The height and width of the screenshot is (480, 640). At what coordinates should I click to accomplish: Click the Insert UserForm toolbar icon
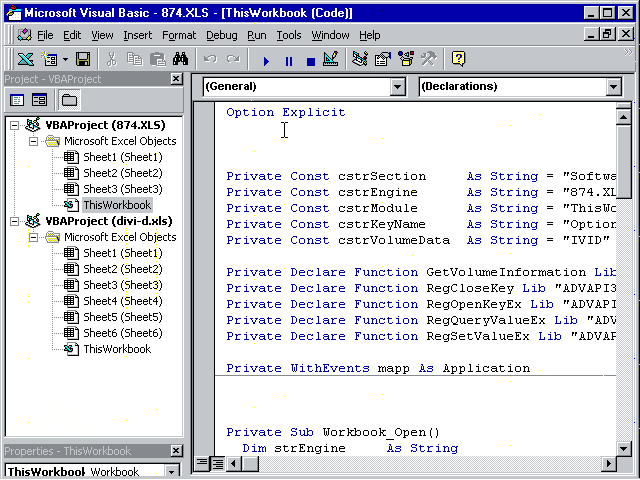49,60
